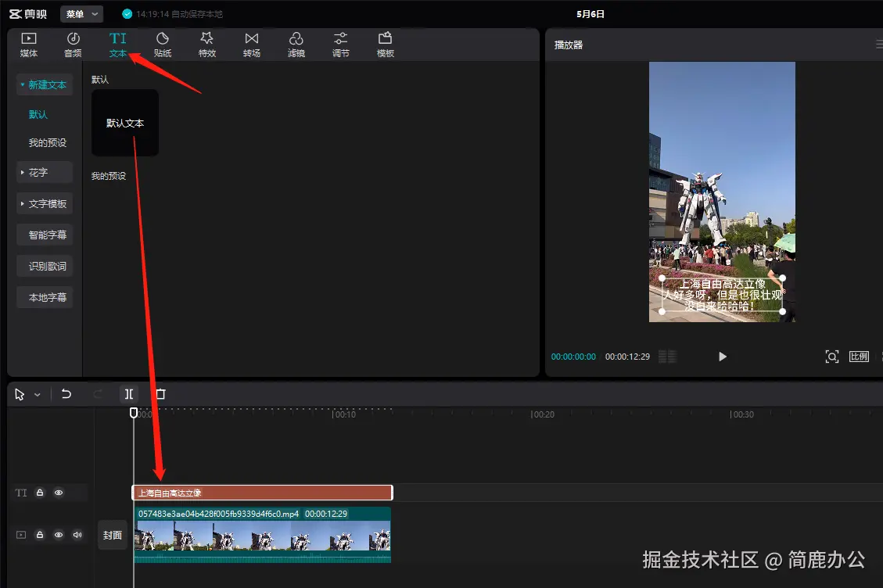
Task: Switch to the 模板 templates tab
Action: [384, 44]
